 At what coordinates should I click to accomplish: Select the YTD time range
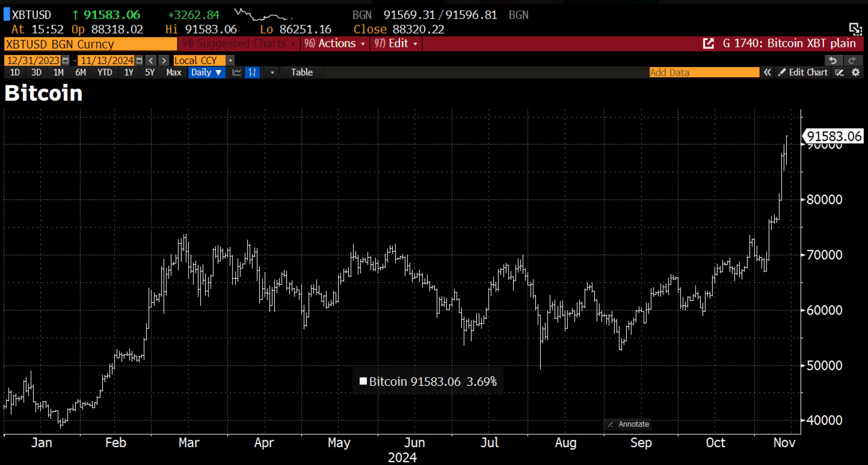(x=105, y=73)
